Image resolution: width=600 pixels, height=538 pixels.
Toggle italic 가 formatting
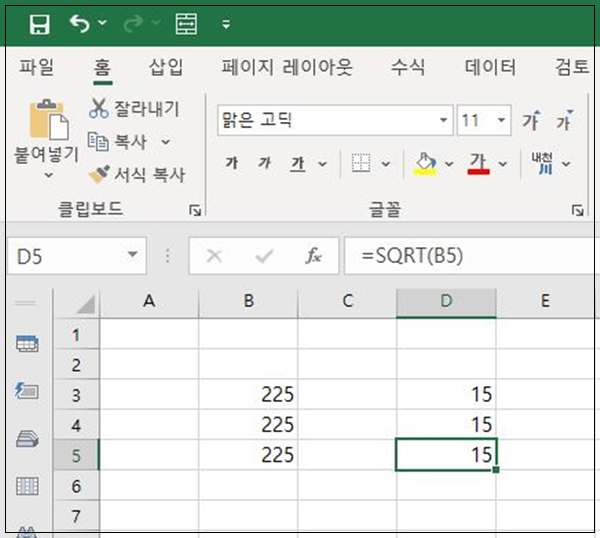tap(264, 163)
